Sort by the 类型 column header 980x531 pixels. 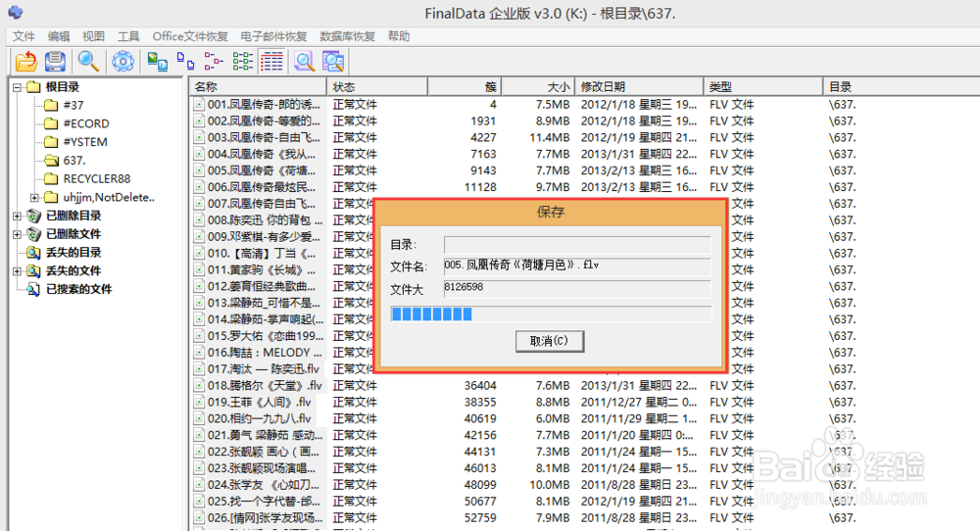763,87
